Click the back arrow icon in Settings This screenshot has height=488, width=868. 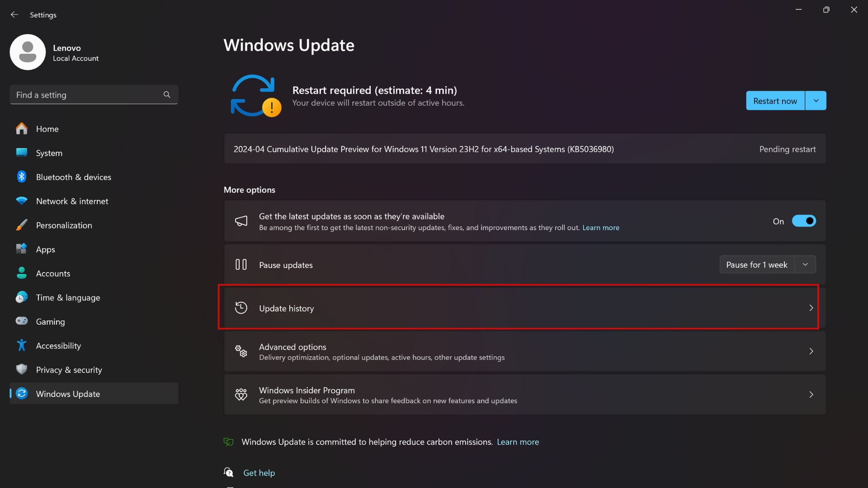(14, 14)
